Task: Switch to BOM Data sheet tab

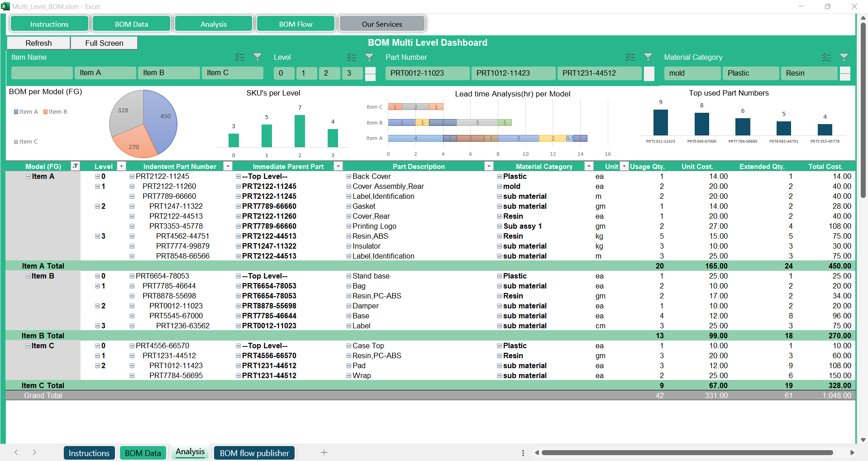Action: pos(143,453)
